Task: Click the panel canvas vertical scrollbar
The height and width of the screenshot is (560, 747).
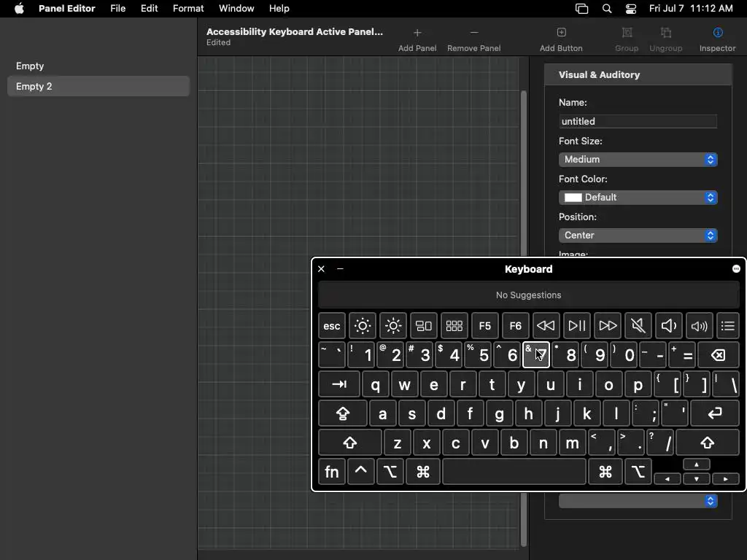Action: click(524, 174)
